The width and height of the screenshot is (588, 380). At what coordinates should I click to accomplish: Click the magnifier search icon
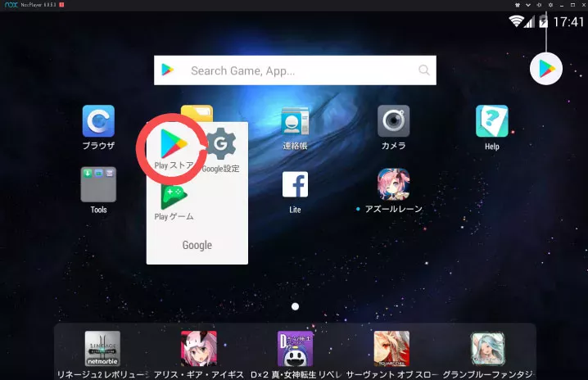point(424,70)
